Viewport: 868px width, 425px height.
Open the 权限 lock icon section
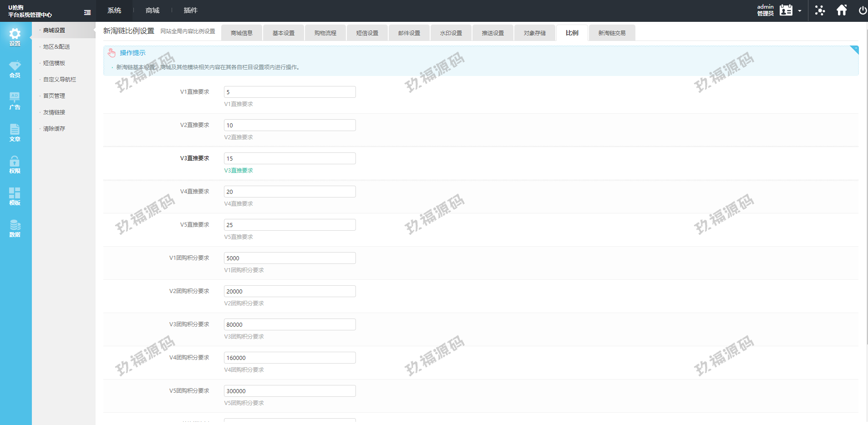coord(15,164)
